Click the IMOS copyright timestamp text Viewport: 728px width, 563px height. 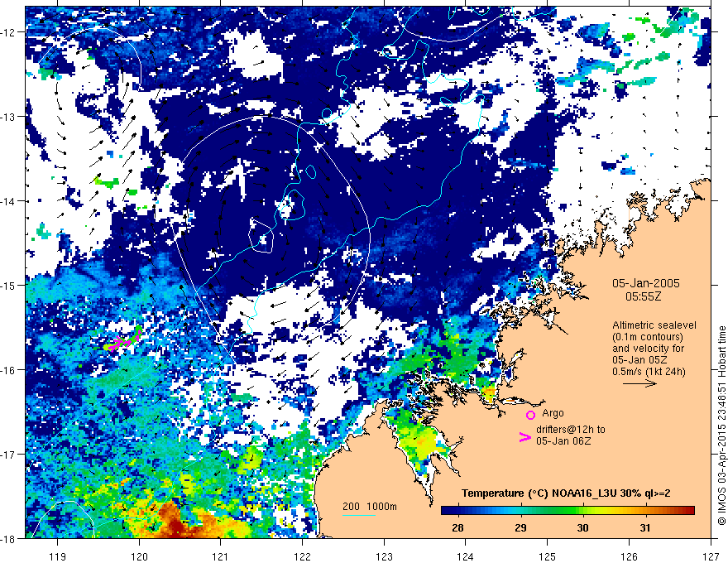[x=722, y=426]
